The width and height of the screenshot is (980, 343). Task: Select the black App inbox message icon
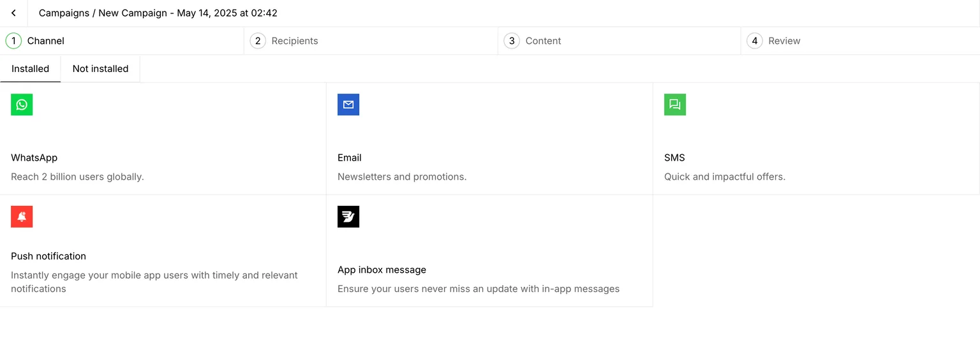coord(348,217)
